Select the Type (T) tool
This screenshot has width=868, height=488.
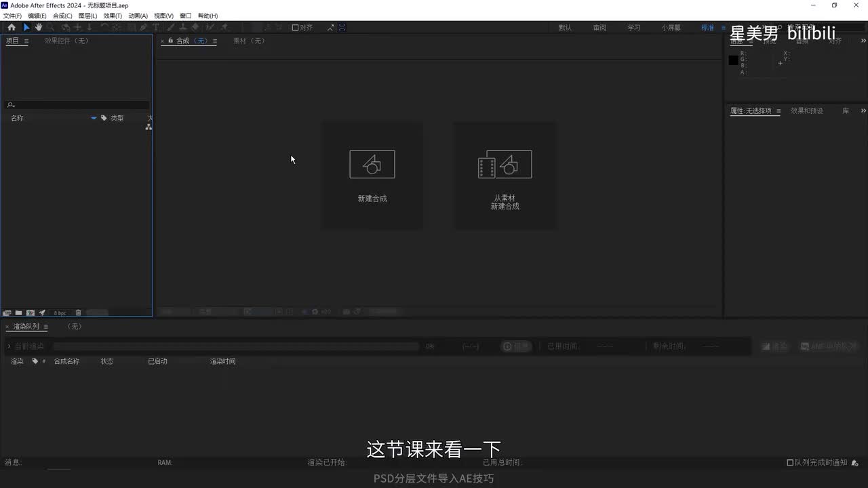[155, 27]
